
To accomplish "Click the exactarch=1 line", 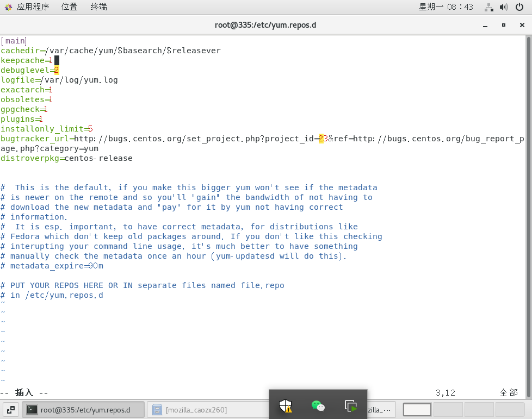I will (27, 90).
